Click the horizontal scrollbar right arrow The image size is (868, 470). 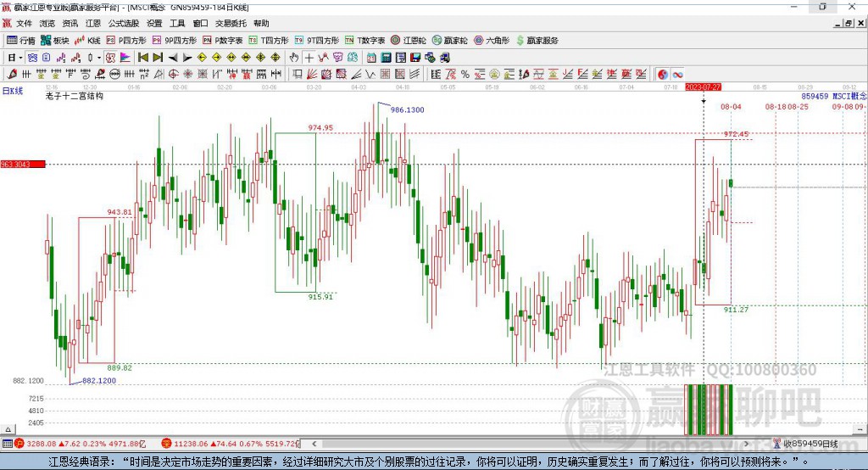click(746, 444)
